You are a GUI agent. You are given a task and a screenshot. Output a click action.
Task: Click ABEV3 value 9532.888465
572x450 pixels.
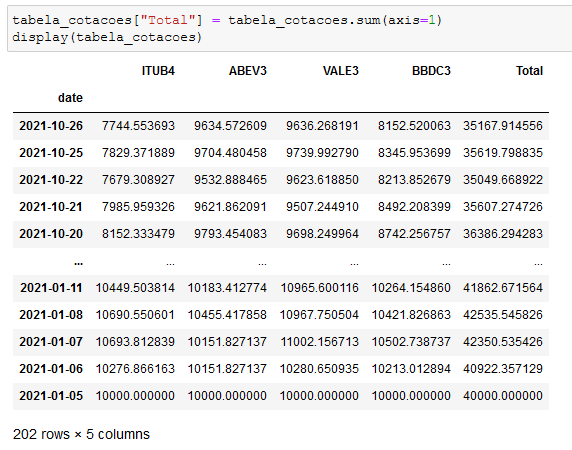tap(230, 180)
